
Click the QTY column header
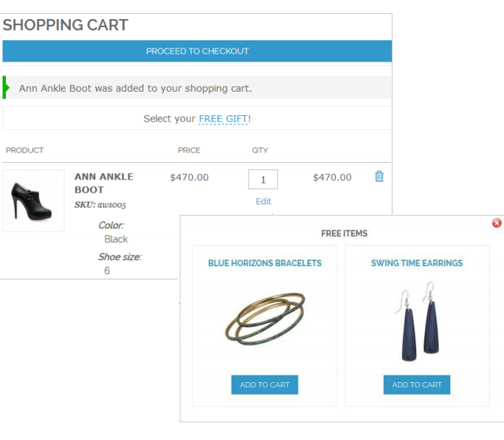pyautogui.click(x=260, y=150)
